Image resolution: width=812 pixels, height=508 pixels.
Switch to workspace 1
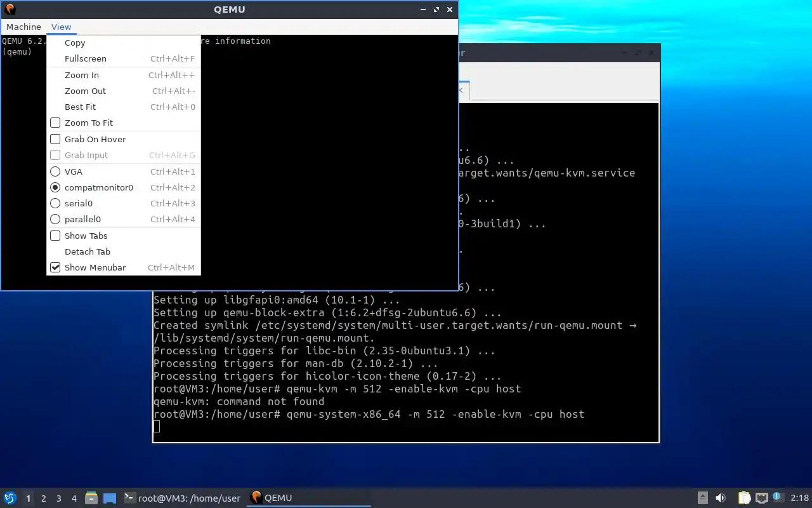tap(28, 498)
